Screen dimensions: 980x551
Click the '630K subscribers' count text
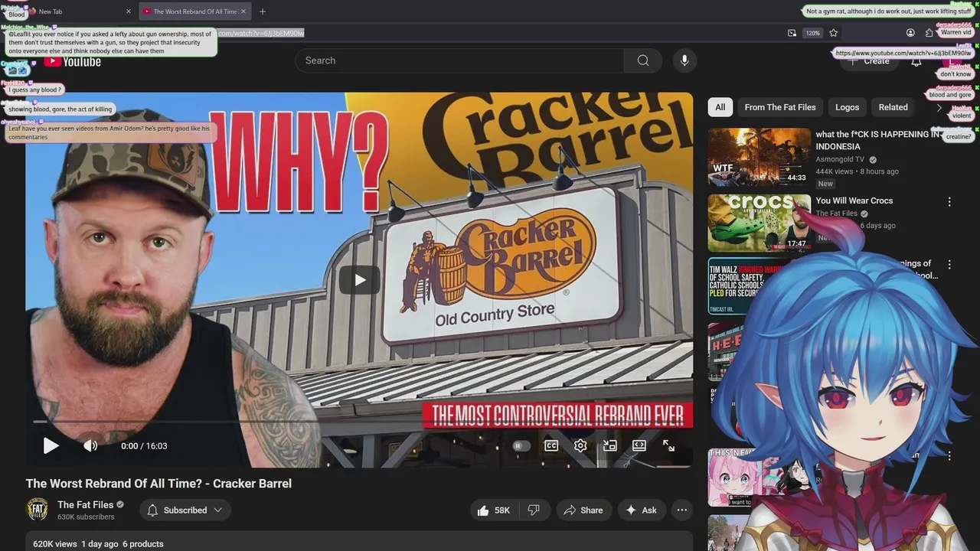click(86, 517)
